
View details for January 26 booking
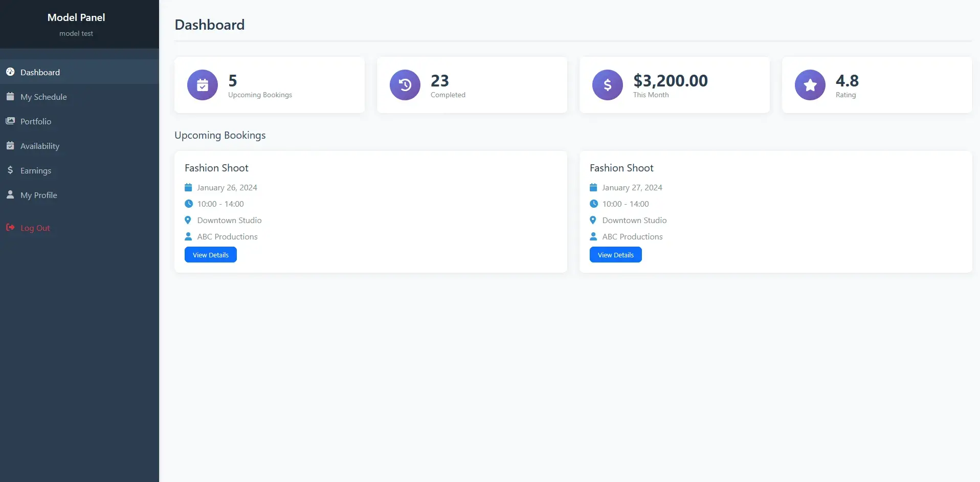pyautogui.click(x=211, y=255)
